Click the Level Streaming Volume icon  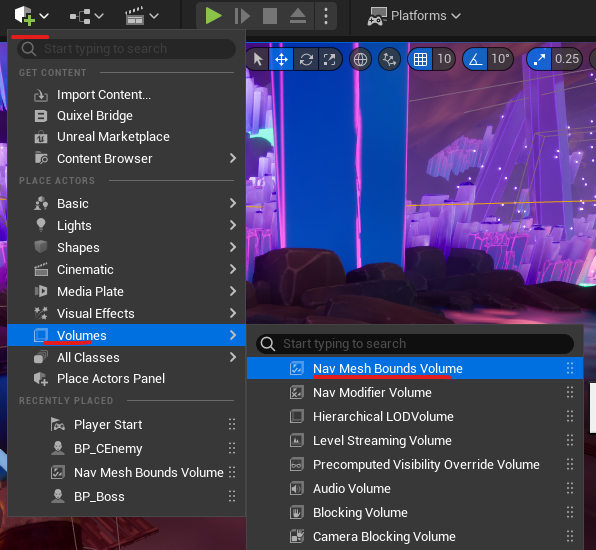point(296,440)
